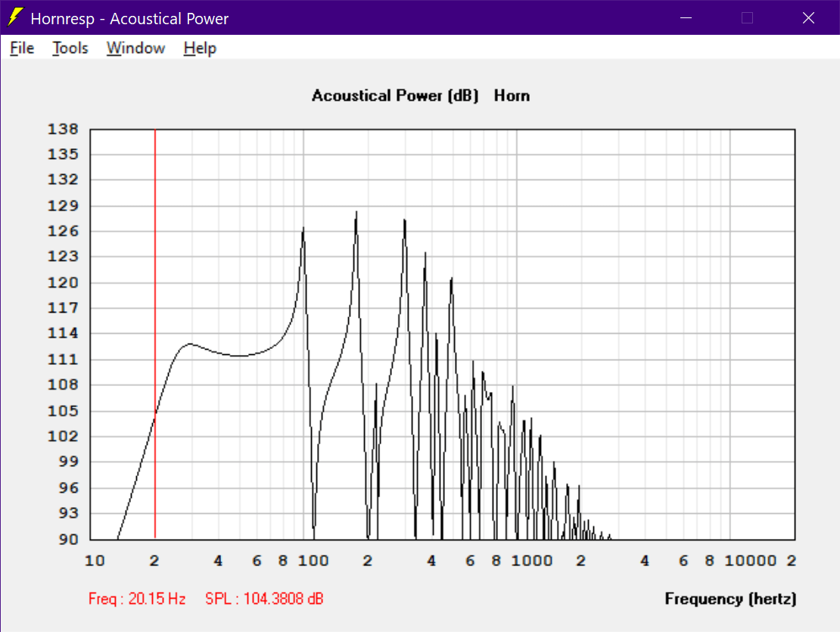The height and width of the screenshot is (632, 840).
Task: Click the disabled maximize button
Action: click(x=748, y=17)
